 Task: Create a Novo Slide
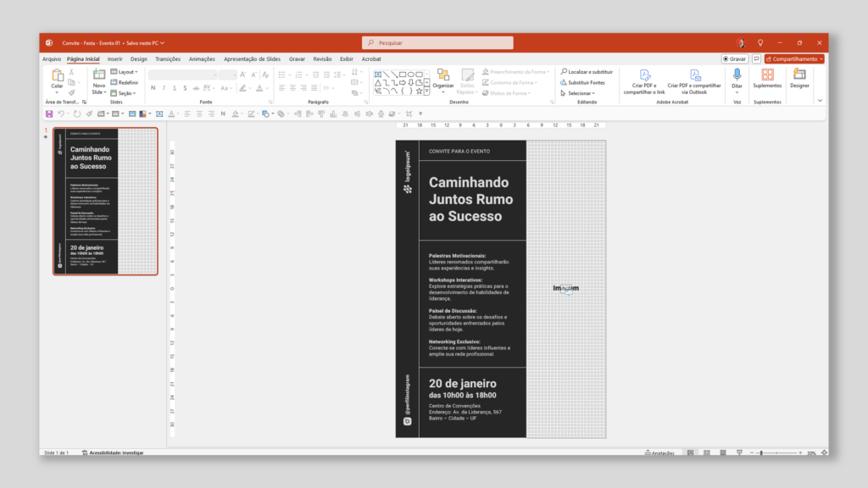tap(98, 81)
